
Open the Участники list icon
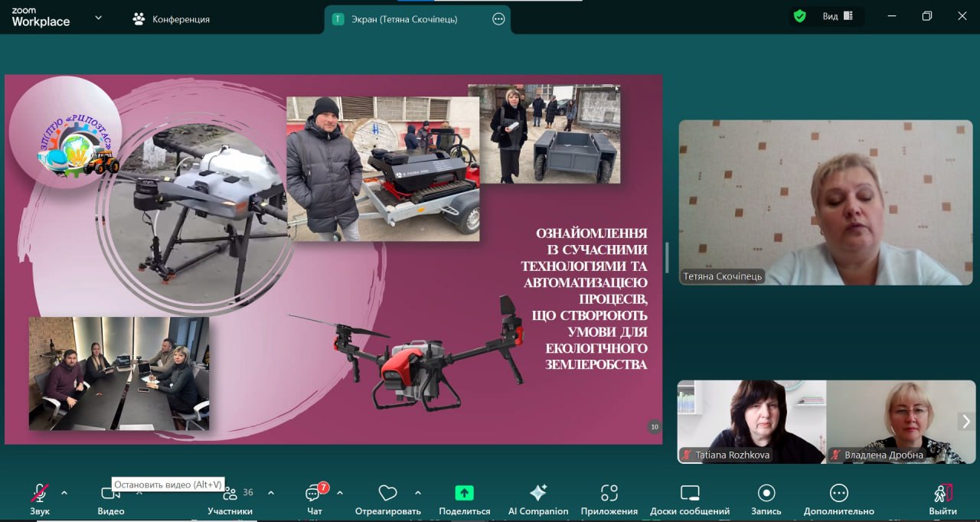(x=230, y=494)
